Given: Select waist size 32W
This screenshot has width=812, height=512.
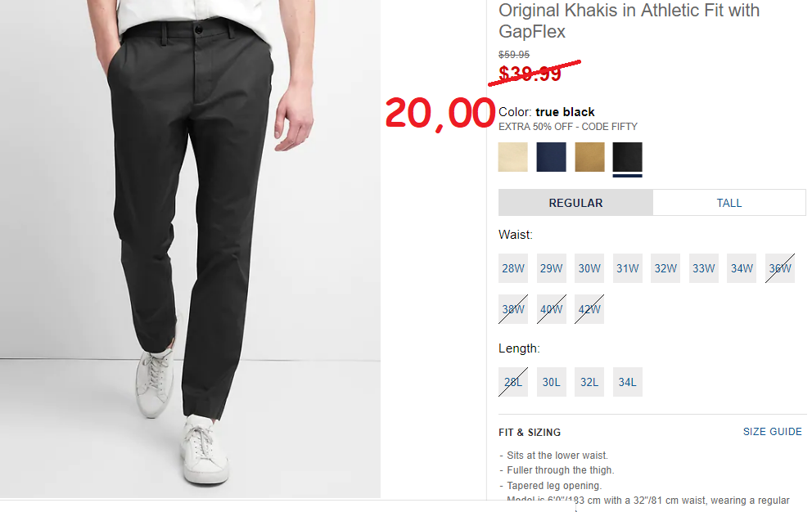Looking at the screenshot, I should click(665, 268).
